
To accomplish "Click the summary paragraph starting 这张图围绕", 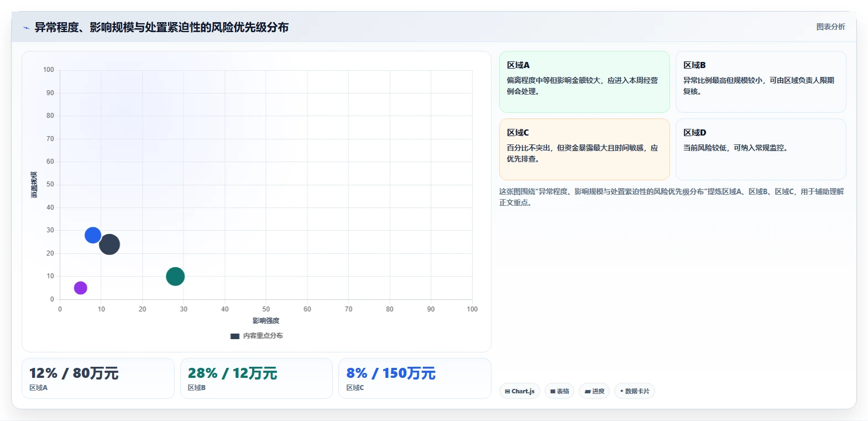I will 671,197.
